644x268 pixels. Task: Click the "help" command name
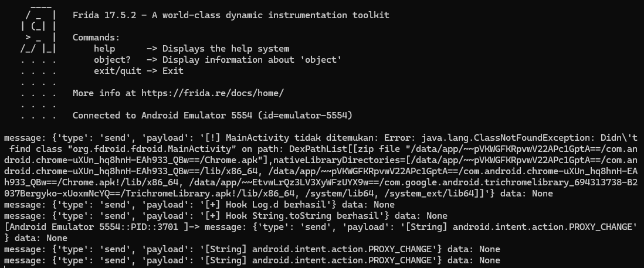104,49
